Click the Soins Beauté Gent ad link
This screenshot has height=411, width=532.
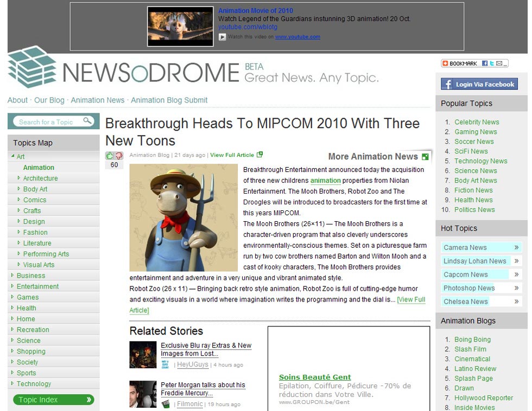point(315,377)
